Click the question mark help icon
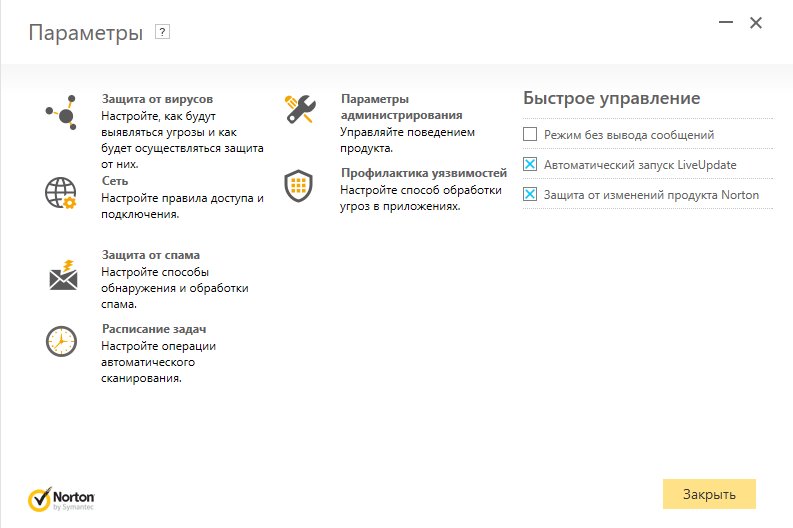The width and height of the screenshot is (793, 528). coord(162,32)
